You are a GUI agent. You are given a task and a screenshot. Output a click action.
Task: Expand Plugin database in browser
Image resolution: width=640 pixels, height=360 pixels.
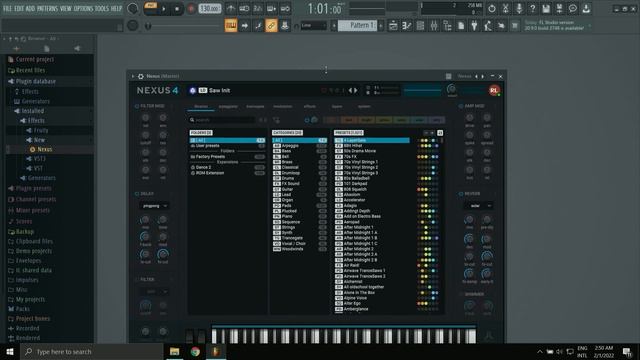point(36,81)
